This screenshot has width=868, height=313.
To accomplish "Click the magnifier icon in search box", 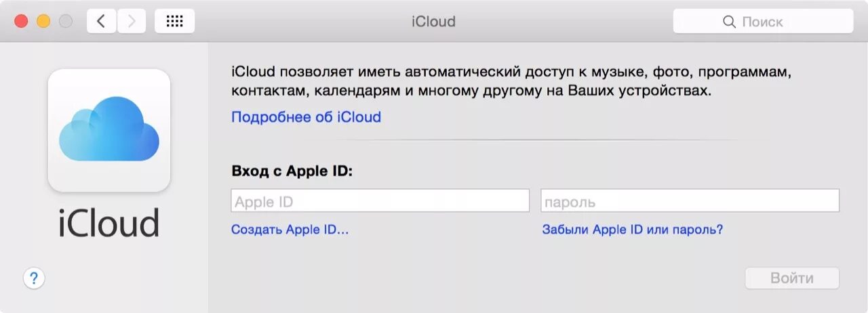I will pos(730,22).
